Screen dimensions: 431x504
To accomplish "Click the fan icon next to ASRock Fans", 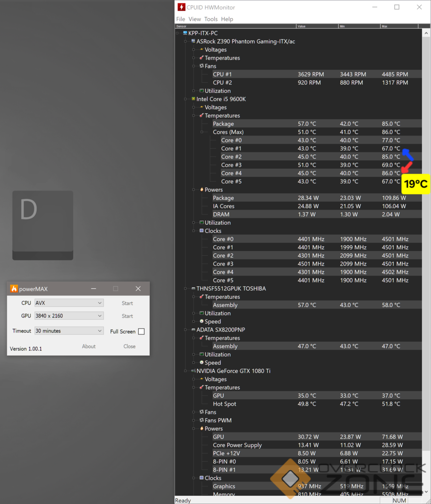I will click(202, 66).
